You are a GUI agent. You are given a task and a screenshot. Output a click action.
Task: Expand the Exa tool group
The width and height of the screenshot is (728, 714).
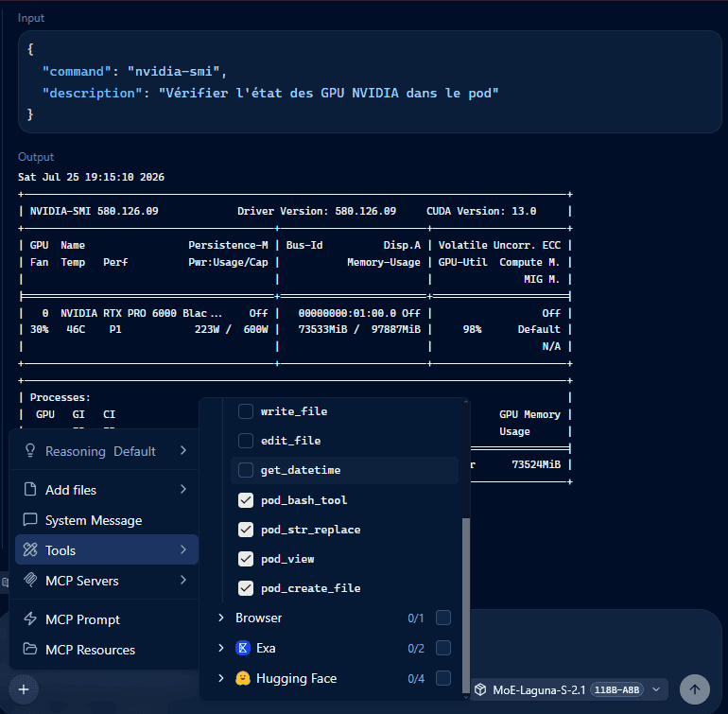pyautogui.click(x=221, y=648)
